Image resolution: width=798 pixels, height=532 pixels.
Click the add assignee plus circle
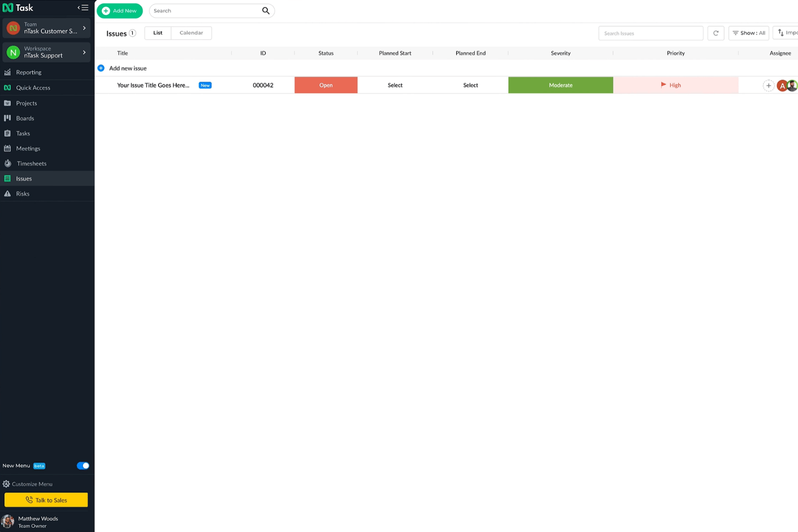tap(768, 85)
